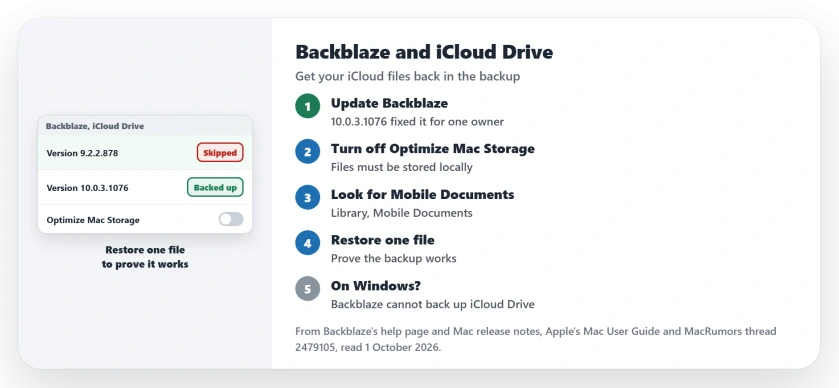
Task: Click the text Prove the backup works
Action: (x=394, y=258)
